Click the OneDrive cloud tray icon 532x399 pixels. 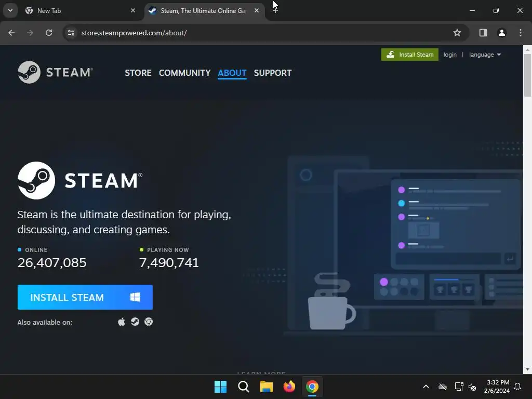click(x=443, y=387)
